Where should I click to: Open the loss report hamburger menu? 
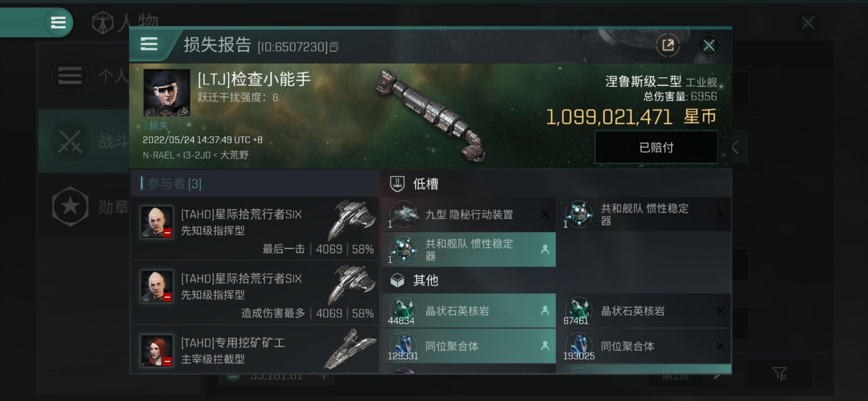pyautogui.click(x=149, y=44)
